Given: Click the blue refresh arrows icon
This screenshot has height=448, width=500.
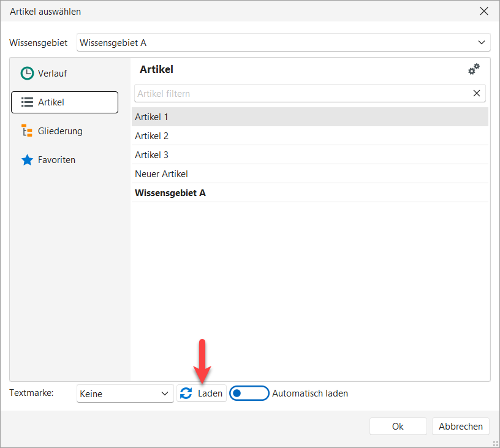Looking at the screenshot, I should 186,393.
